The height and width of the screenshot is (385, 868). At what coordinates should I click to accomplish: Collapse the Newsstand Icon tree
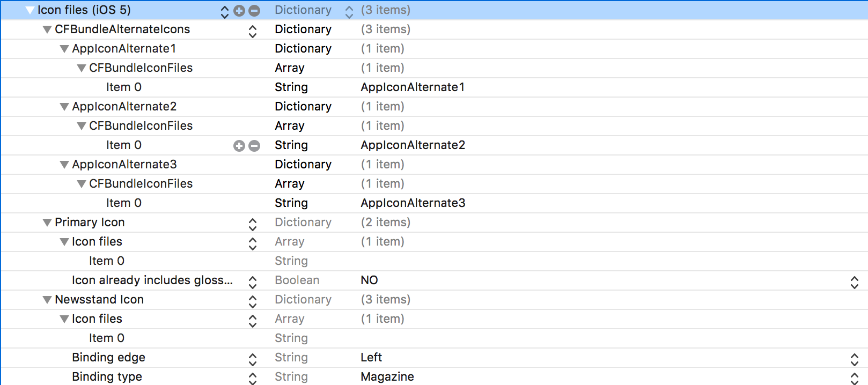(x=47, y=299)
